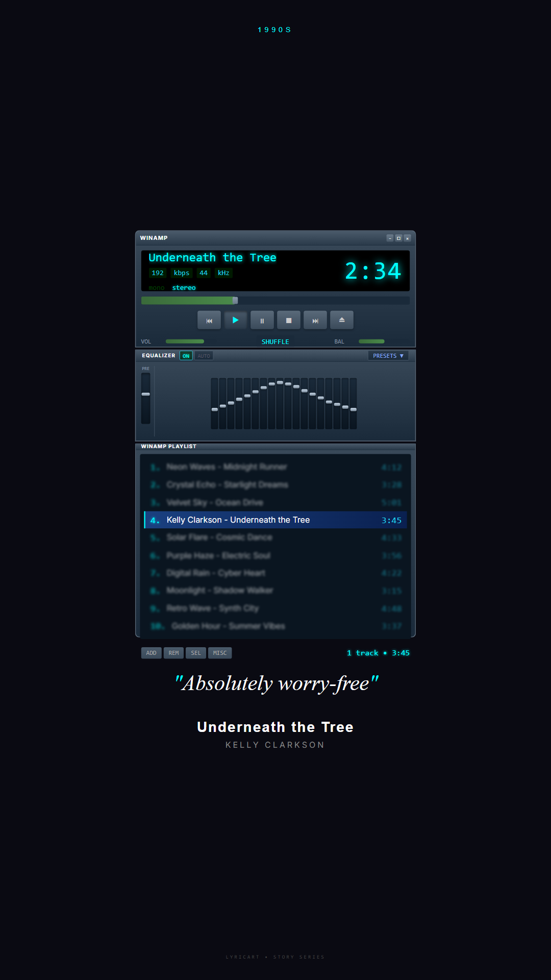Click the 2:34 elapsed time display
This screenshot has width=551, height=980.
click(373, 271)
